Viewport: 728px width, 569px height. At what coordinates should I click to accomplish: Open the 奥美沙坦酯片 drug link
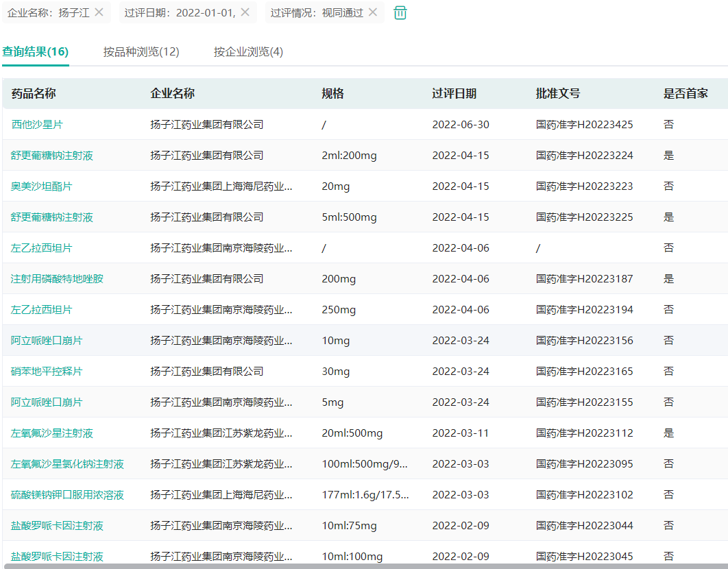[x=42, y=186]
